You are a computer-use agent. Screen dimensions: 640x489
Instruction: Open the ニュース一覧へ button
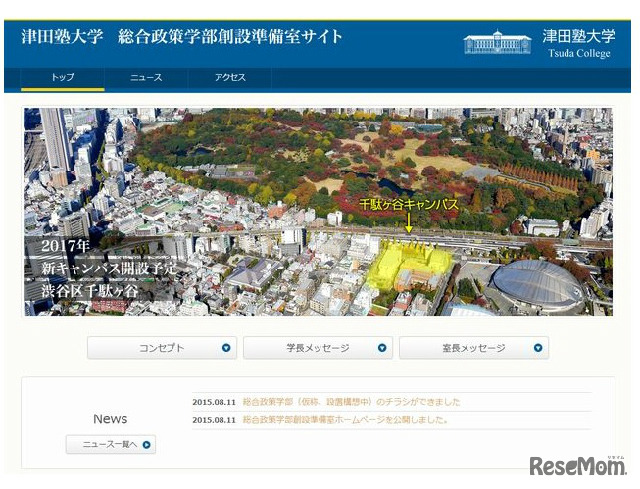(111, 445)
